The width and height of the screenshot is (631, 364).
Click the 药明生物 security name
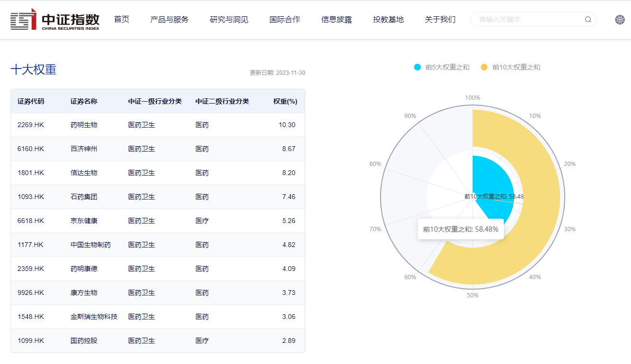click(x=84, y=125)
